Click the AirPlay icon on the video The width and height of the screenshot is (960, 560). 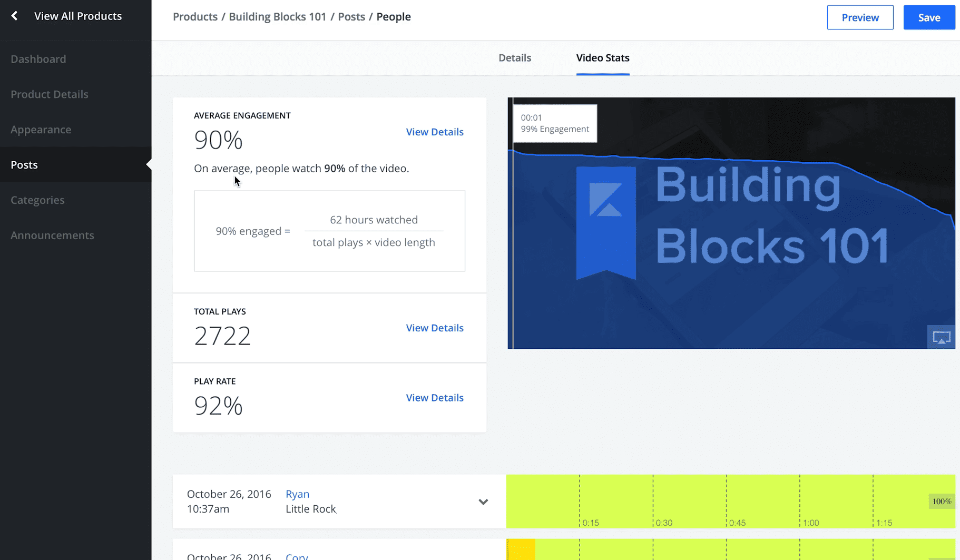[x=941, y=337]
